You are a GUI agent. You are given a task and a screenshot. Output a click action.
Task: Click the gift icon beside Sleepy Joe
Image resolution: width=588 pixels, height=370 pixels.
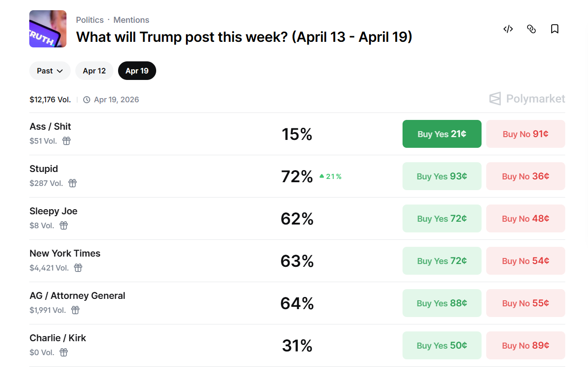64,225
